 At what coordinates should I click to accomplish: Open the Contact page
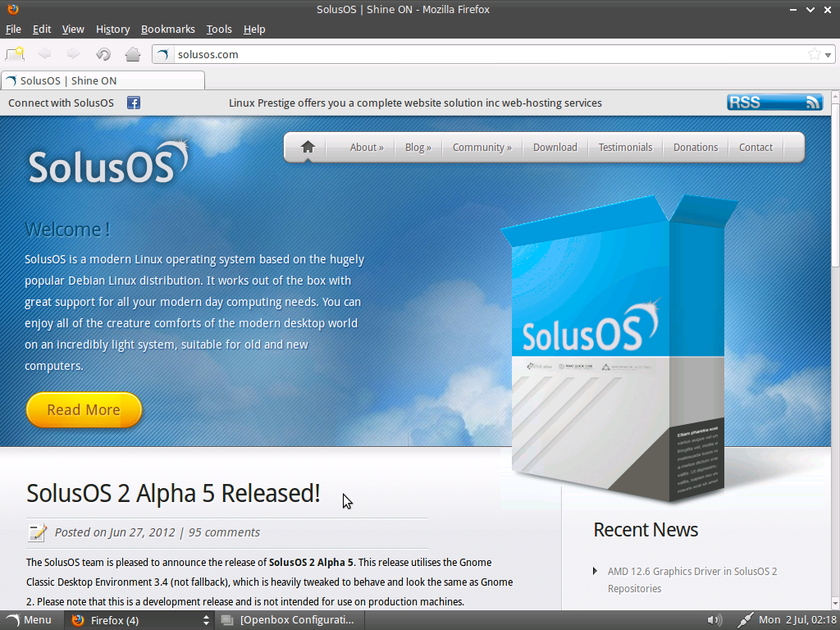click(x=756, y=148)
